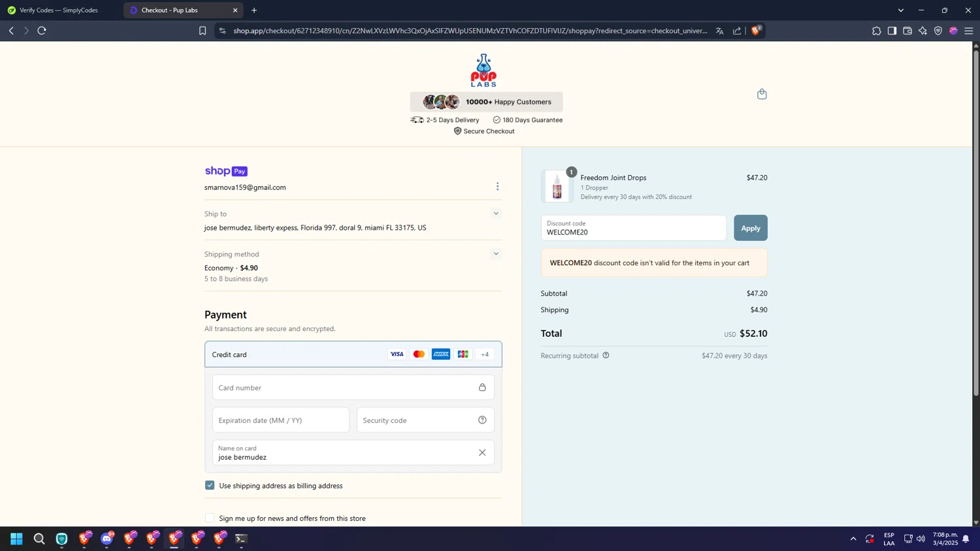980x551 pixels.
Task: Click the JCB card icon
Action: coord(463,354)
